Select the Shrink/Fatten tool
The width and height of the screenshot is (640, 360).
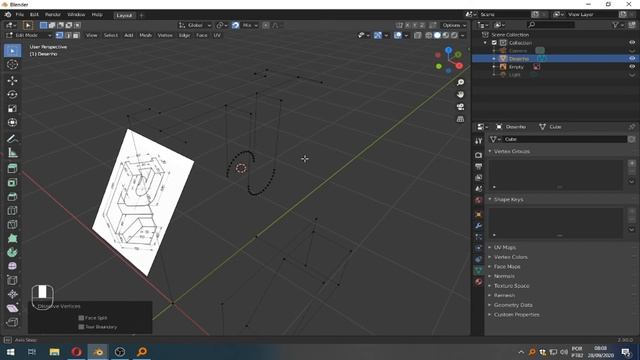tap(12, 294)
